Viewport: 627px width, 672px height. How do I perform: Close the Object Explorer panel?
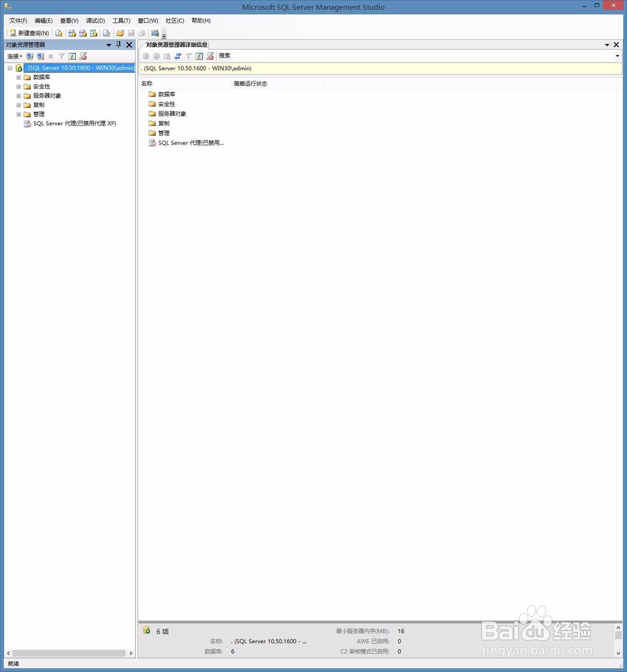pos(129,45)
